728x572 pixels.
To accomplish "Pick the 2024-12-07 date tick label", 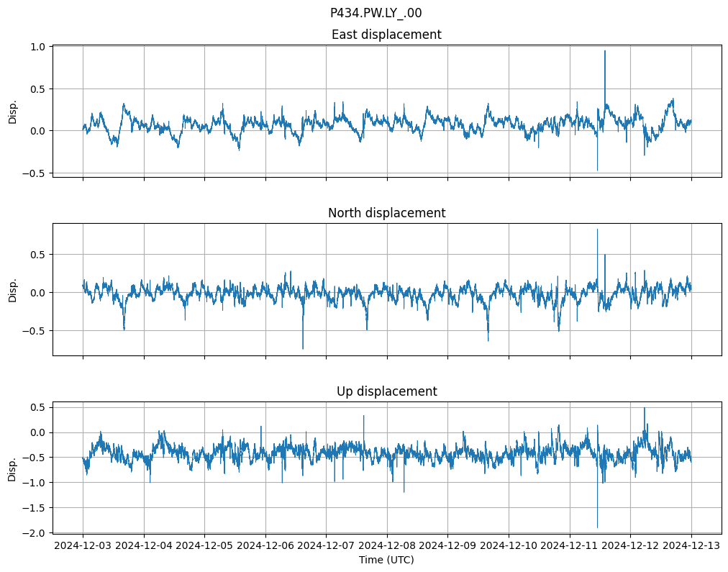I will [x=326, y=546].
